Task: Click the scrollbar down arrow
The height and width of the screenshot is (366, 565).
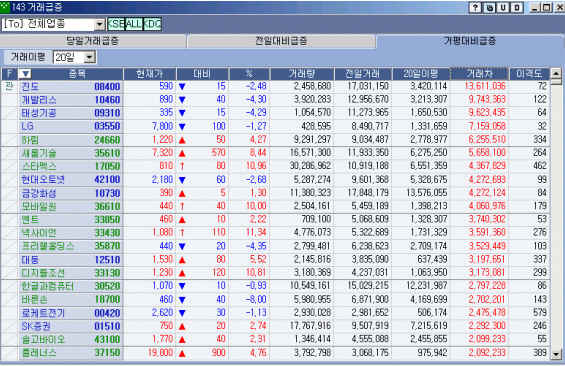Action: pos(556,354)
